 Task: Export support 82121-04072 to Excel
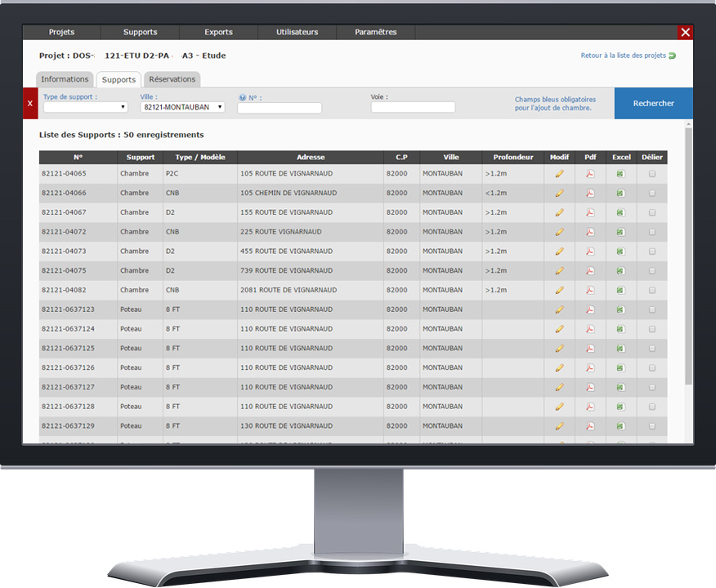(x=620, y=232)
